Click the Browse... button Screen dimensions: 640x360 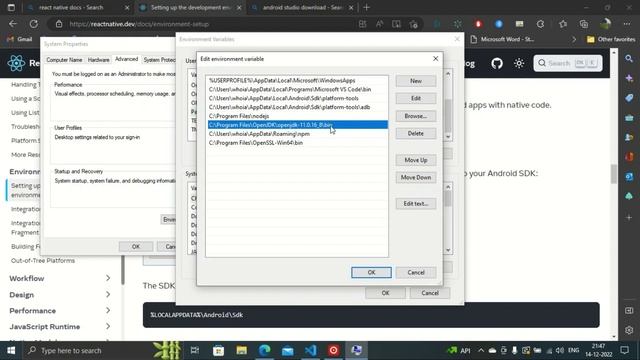416,116
